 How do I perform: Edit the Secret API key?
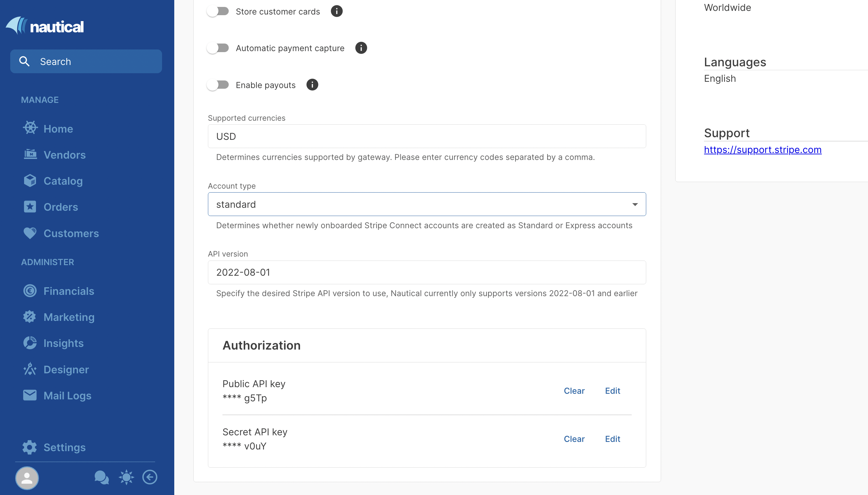point(612,439)
